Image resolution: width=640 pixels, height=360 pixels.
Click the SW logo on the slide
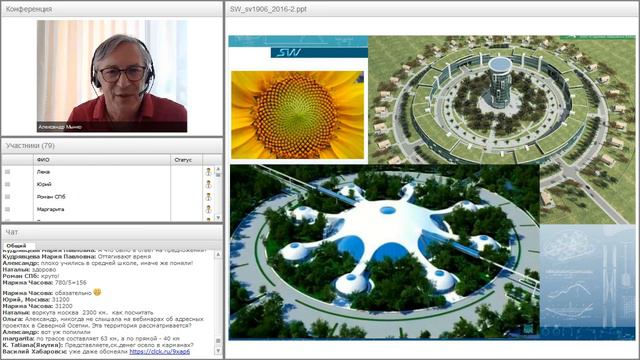coord(289,53)
